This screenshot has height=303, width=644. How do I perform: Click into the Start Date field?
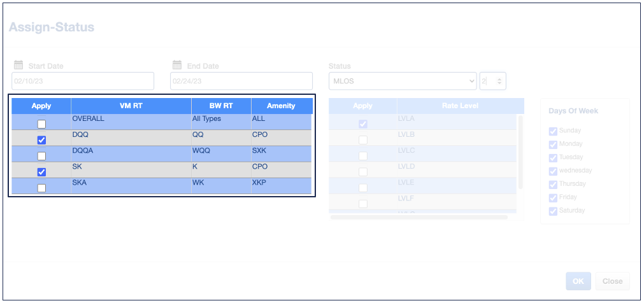coord(83,81)
